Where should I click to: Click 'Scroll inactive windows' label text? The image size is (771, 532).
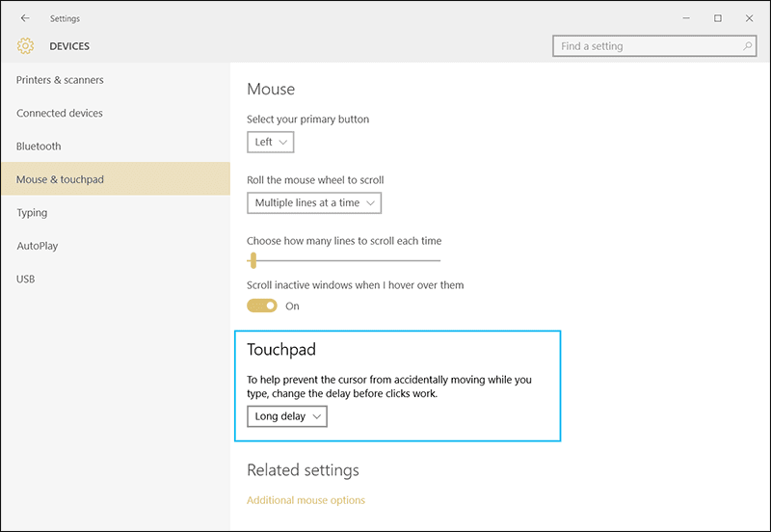(x=355, y=285)
